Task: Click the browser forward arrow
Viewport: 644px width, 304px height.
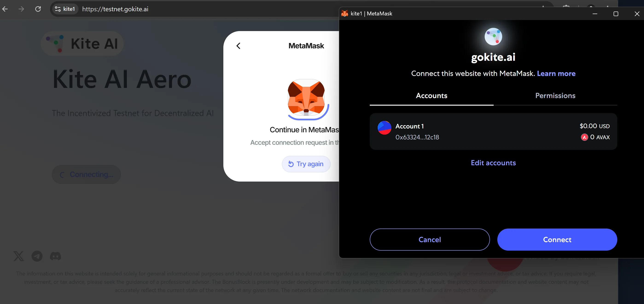Action: (21, 9)
